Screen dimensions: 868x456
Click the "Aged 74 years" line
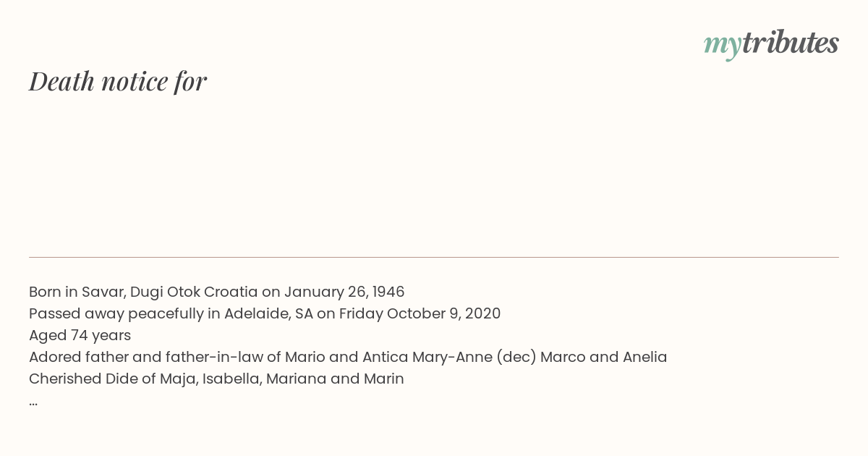(x=80, y=335)
